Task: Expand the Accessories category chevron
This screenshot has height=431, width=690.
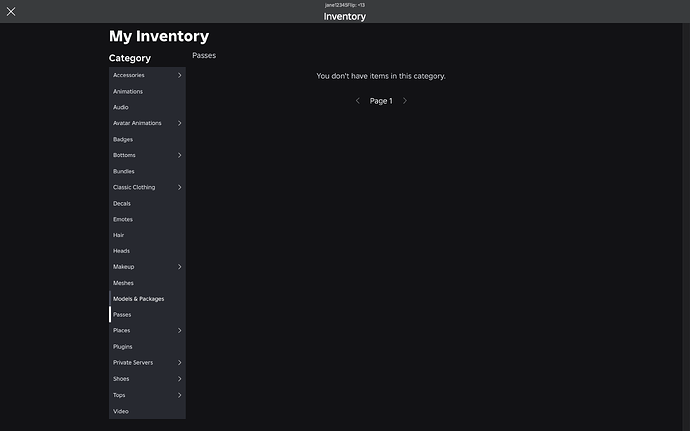Action: 180,75
